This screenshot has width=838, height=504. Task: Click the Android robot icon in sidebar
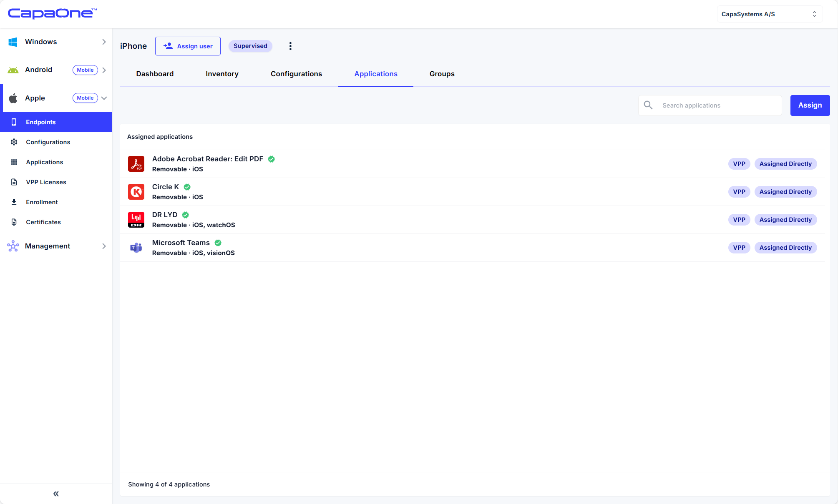(13, 70)
